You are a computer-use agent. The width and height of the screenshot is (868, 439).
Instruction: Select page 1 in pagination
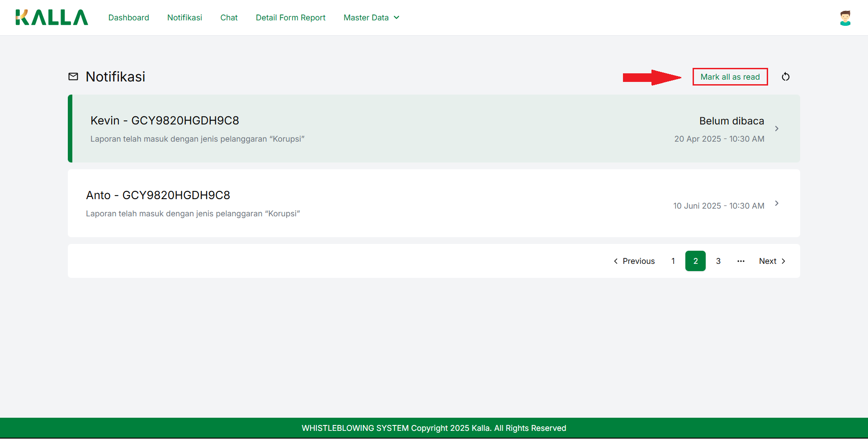coord(673,261)
